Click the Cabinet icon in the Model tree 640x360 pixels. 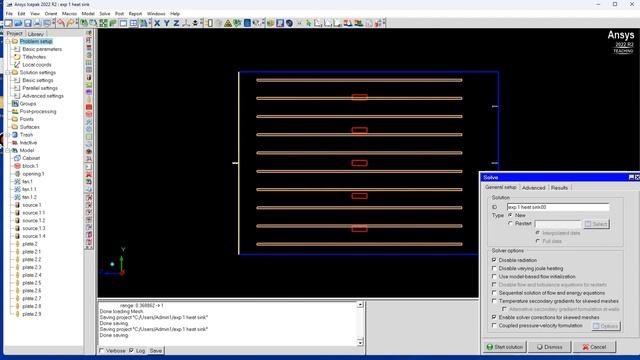(17, 158)
